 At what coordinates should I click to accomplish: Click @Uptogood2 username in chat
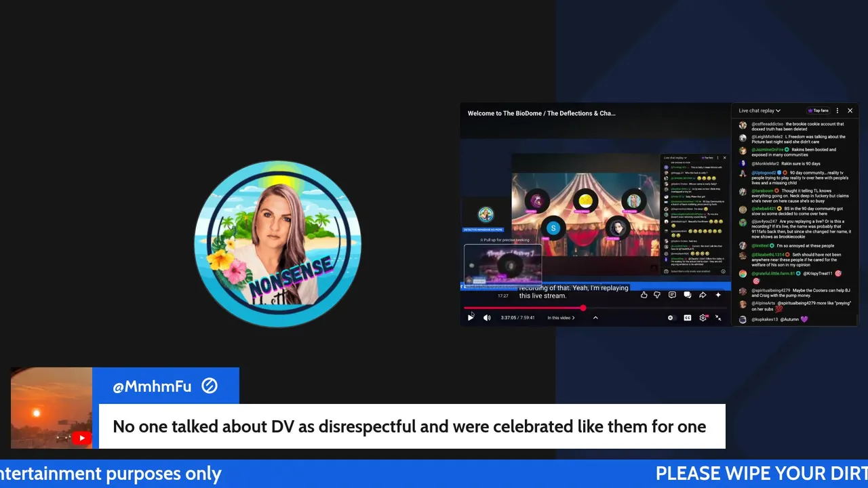764,173
